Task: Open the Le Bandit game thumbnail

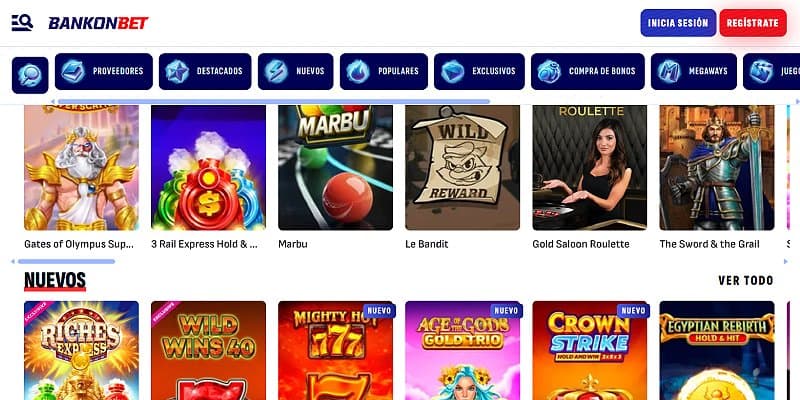Action: coord(462,167)
